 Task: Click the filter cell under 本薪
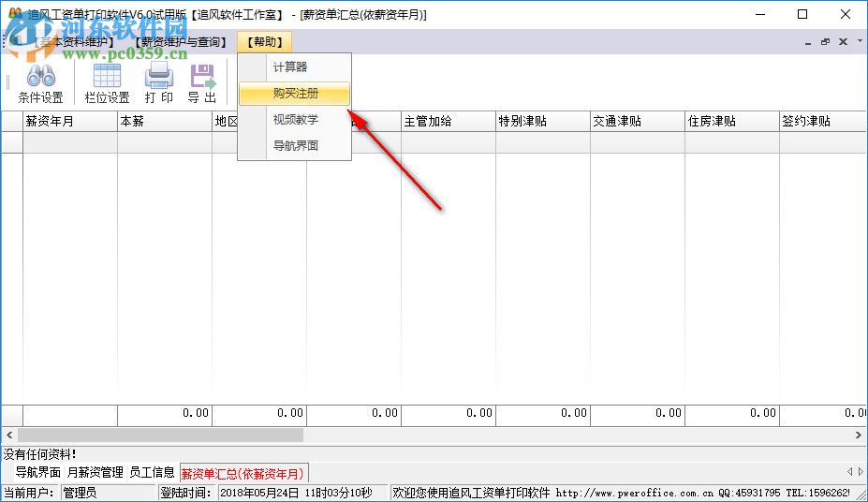165,142
